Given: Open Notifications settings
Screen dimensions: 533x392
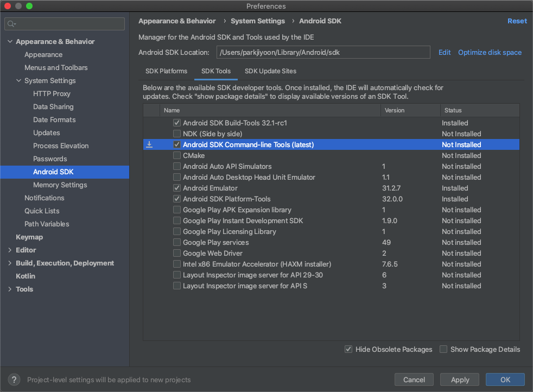Looking at the screenshot, I should click(x=44, y=198).
